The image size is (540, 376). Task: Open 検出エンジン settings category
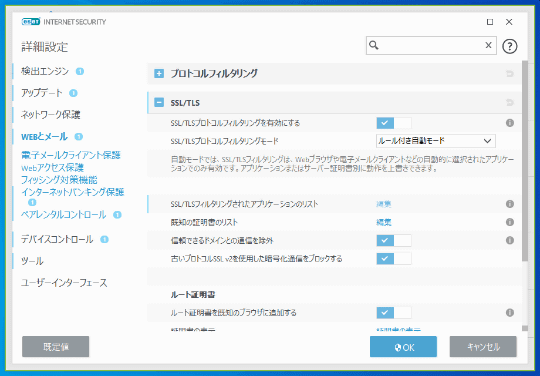(x=45, y=71)
